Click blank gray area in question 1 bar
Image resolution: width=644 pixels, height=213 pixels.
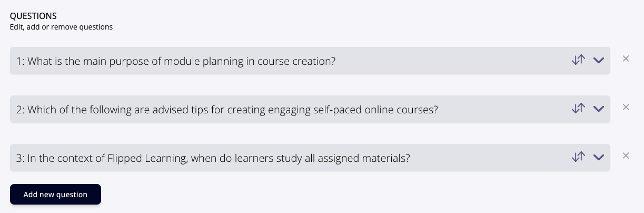(x=453, y=61)
